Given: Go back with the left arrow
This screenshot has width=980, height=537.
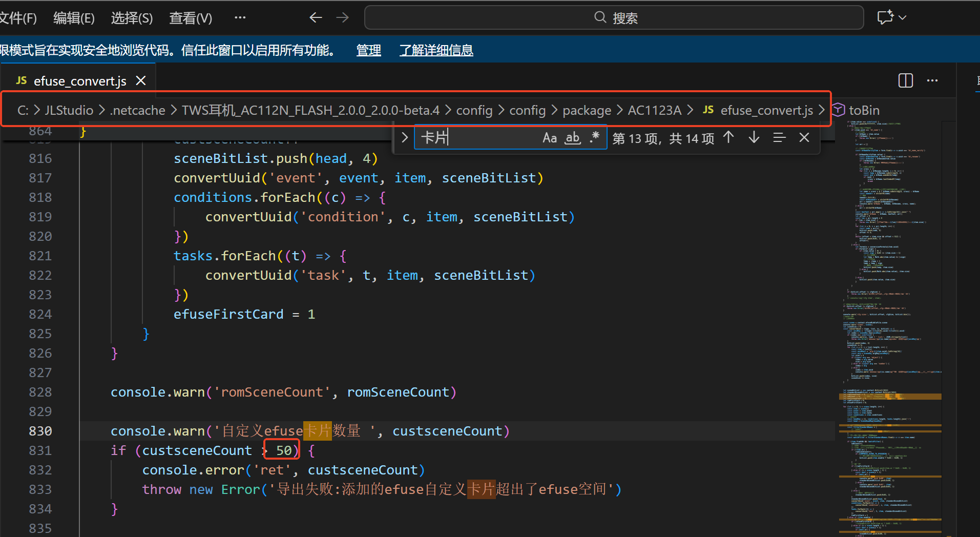Looking at the screenshot, I should 316,18.
